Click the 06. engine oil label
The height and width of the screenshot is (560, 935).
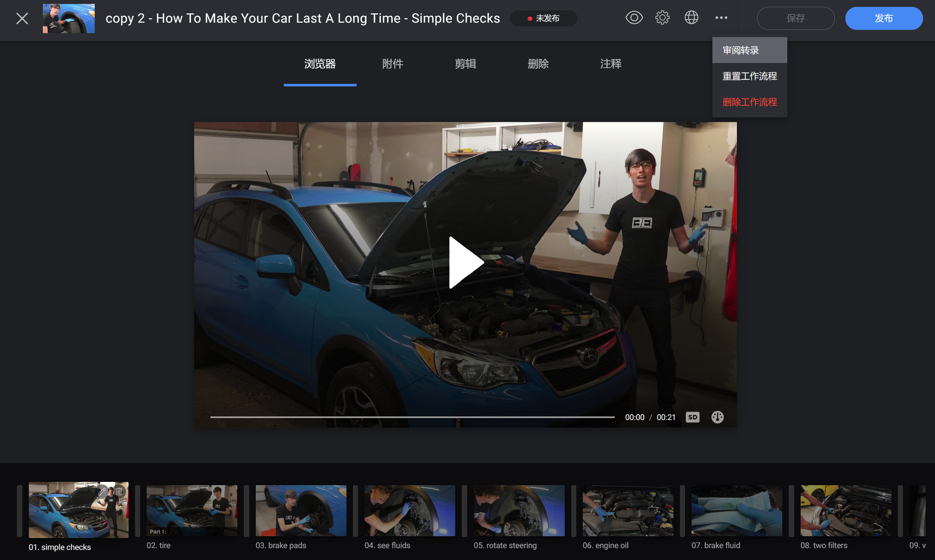pyautogui.click(x=606, y=545)
